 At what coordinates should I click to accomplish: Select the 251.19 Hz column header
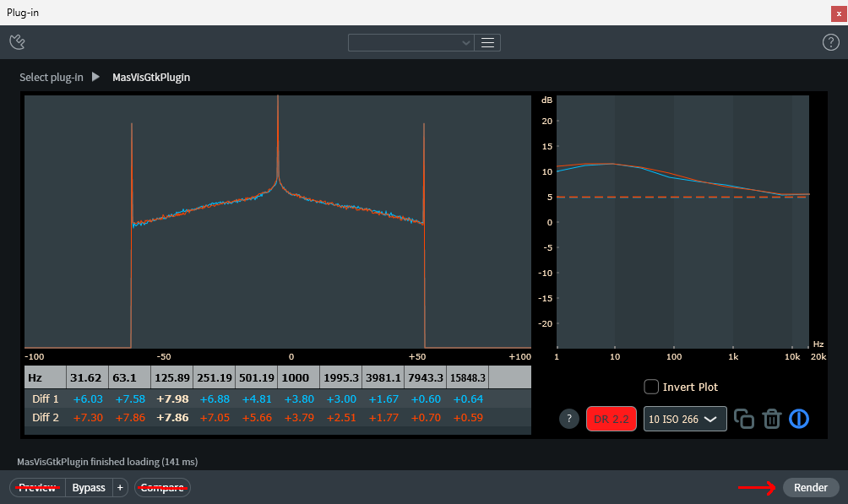(215, 377)
